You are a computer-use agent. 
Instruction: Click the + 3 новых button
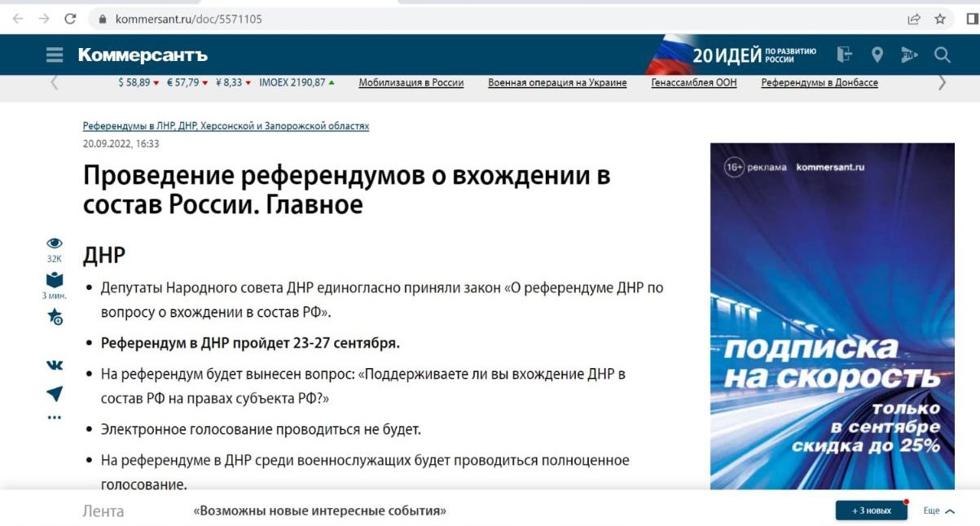(x=872, y=511)
